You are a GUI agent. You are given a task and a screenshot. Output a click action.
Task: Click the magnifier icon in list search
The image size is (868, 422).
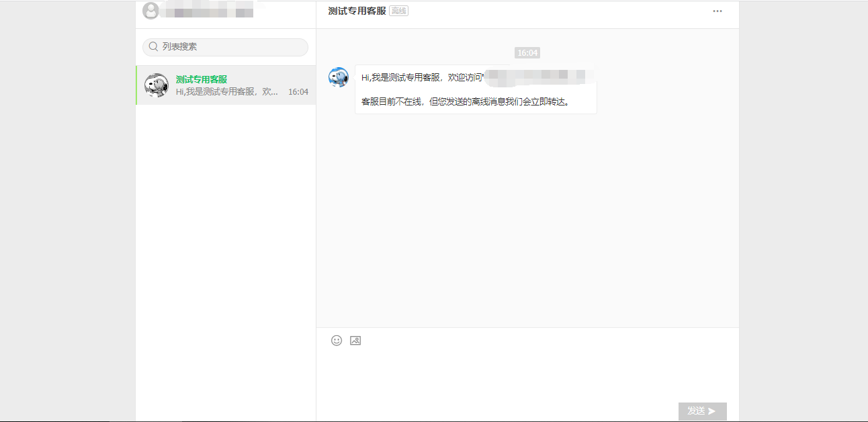pyautogui.click(x=153, y=47)
